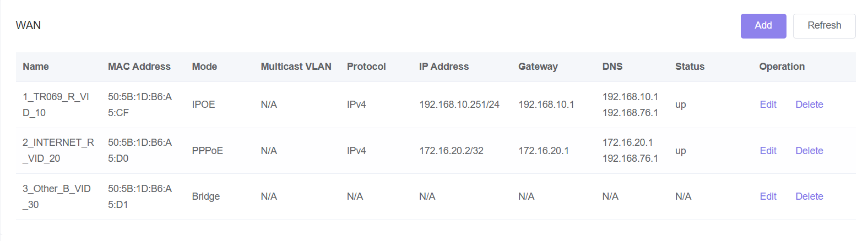Select the Protocol column header
Image resolution: width=868 pixels, height=241 pixels.
pos(366,67)
